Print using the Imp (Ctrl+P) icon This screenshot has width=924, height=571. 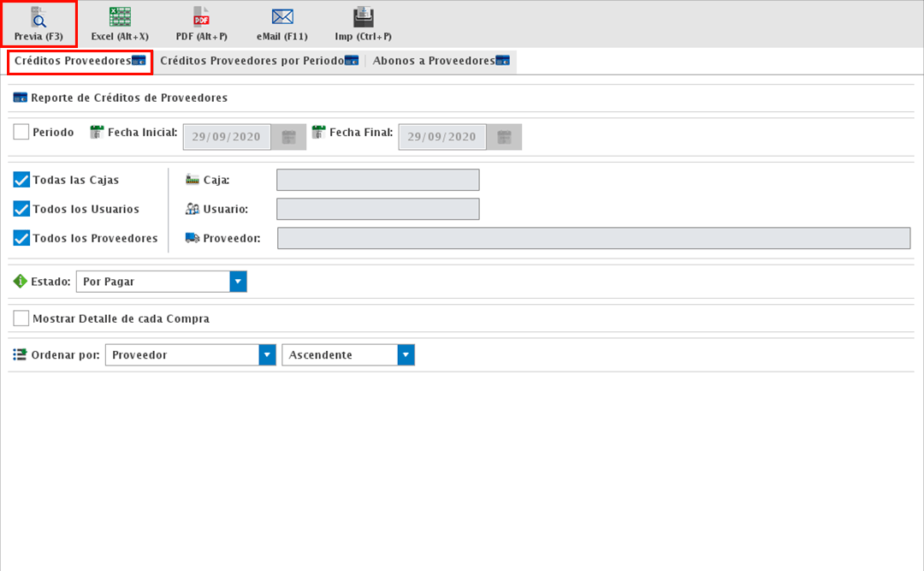tap(364, 18)
